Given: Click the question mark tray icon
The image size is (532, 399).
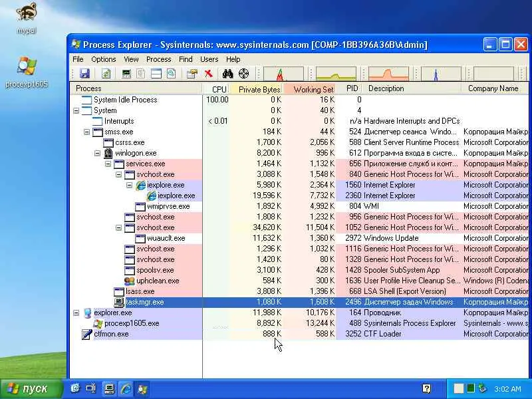Looking at the screenshot, I should [x=426, y=388].
